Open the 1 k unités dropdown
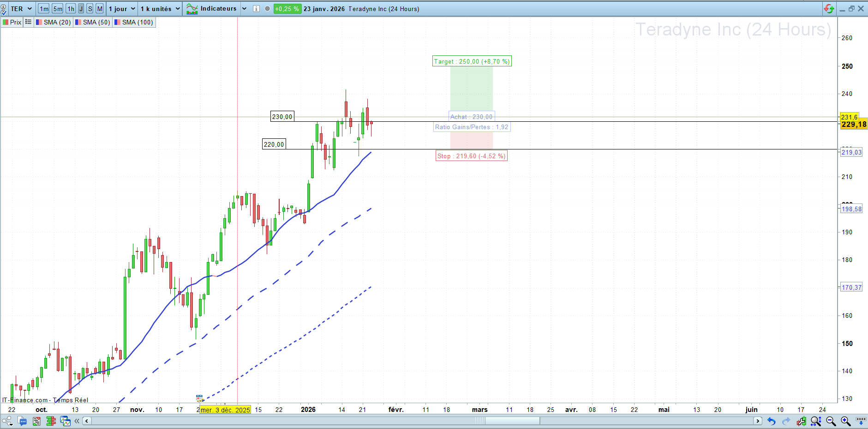Image resolution: width=868 pixels, height=429 pixels. [160, 9]
